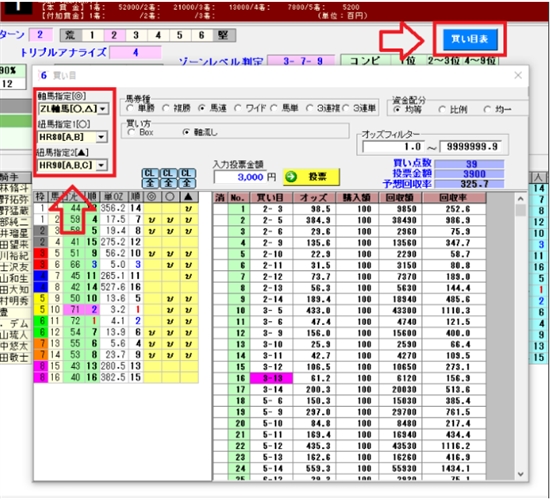Viewport: 550px width, 500px height.
Task: Click the 回収率 column header
Action: click(x=454, y=198)
